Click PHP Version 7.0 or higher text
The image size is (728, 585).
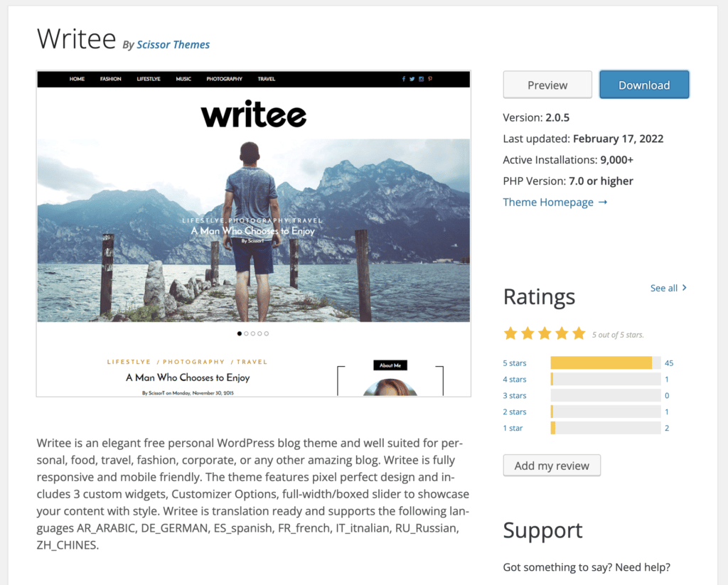coord(568,181)
